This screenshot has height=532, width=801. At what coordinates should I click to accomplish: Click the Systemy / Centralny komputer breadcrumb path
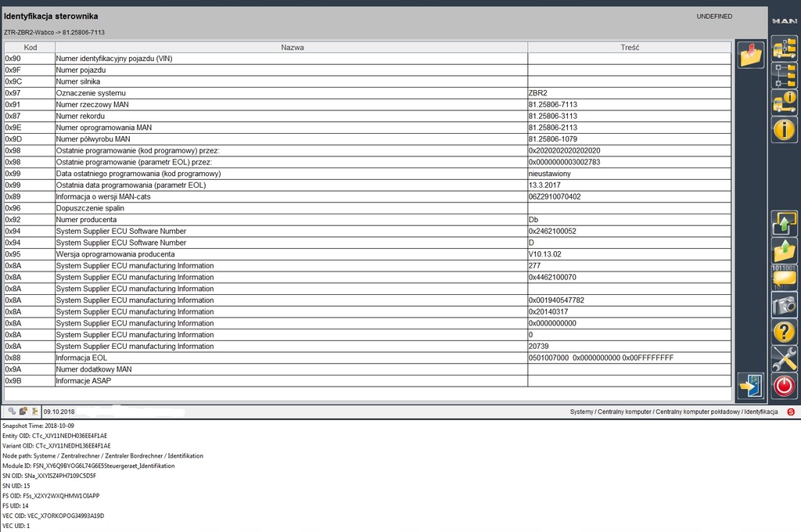[673, 412]
